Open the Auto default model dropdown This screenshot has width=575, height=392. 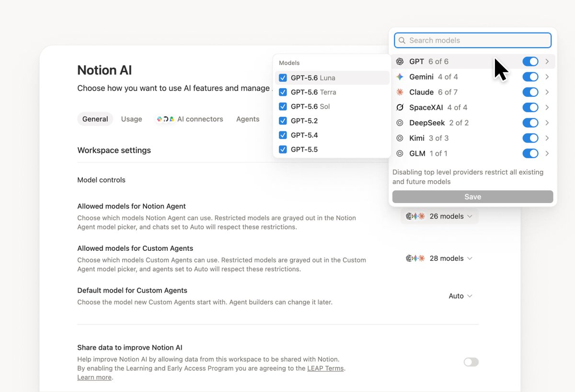460,296
